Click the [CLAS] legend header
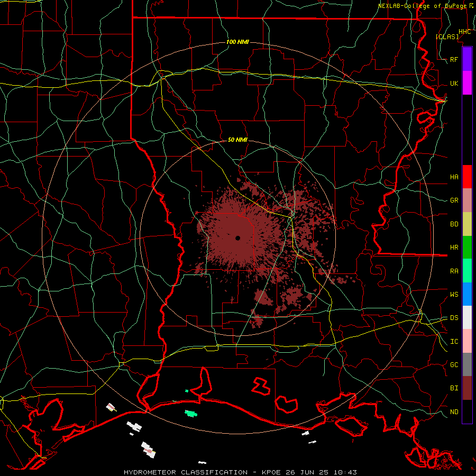This screenshot has width=476, height=476. point(447,36)
